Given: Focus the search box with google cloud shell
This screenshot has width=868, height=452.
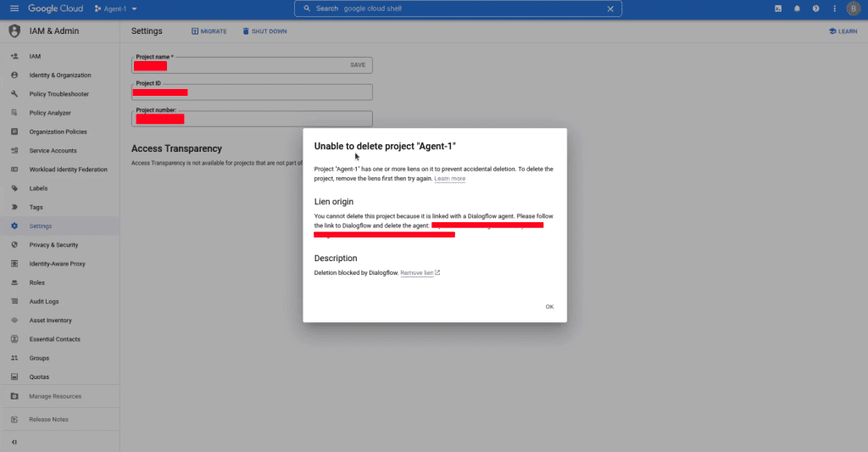Looking at the screenshot, I should (458, 8).
